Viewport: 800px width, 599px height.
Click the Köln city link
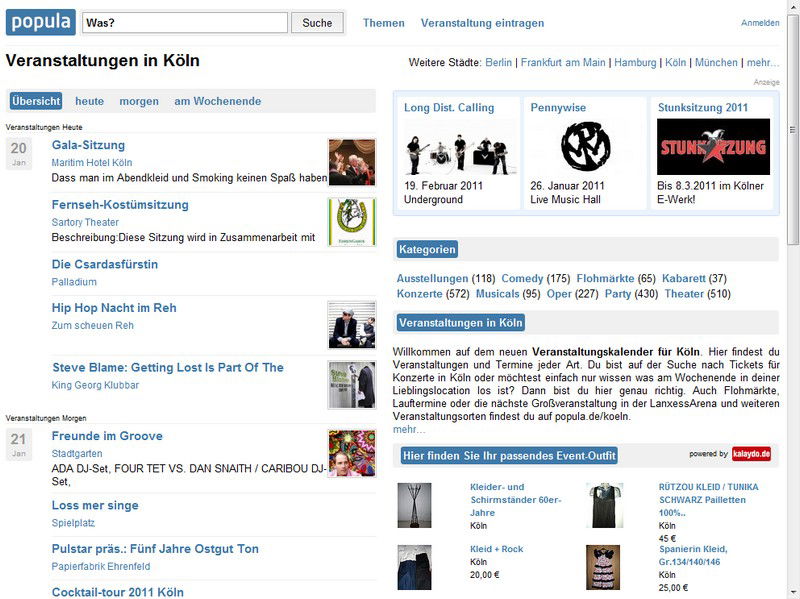[676, 62]
